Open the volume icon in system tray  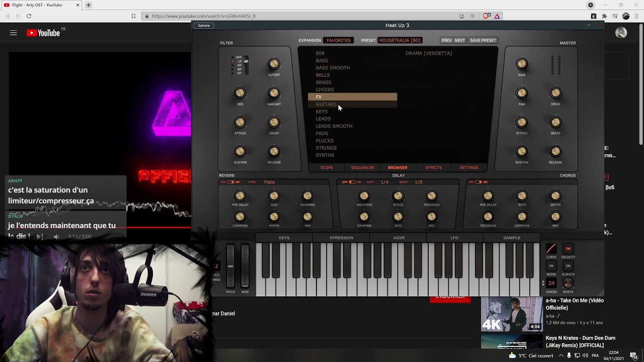point(585,355)
